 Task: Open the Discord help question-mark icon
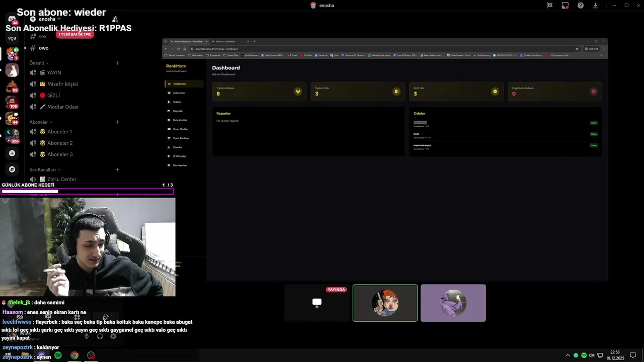click(x=581, y=6)
